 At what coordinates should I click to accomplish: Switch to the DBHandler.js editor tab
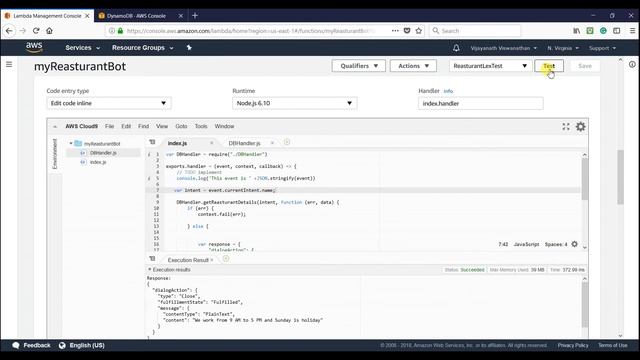244,143
